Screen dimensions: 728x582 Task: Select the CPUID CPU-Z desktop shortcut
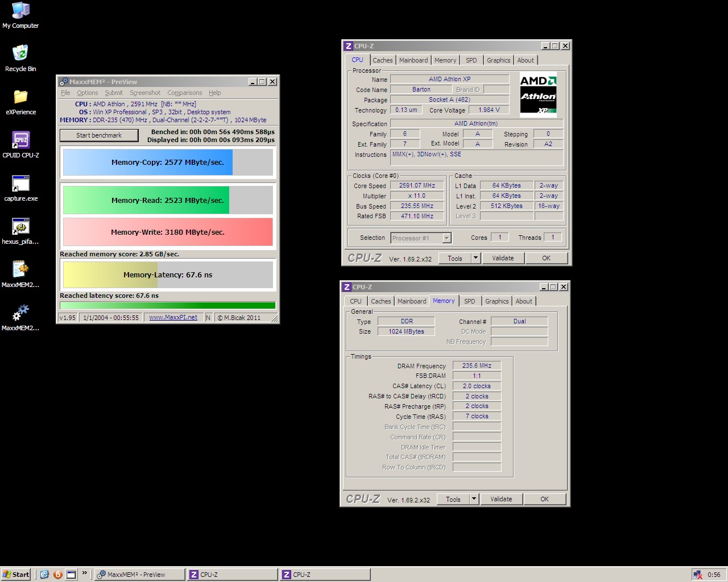tap(20, 145)
